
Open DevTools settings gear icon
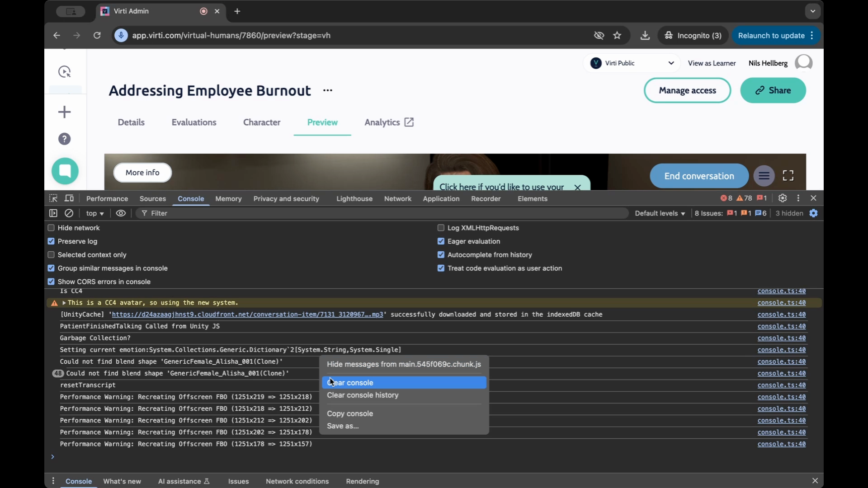[783, 198]
